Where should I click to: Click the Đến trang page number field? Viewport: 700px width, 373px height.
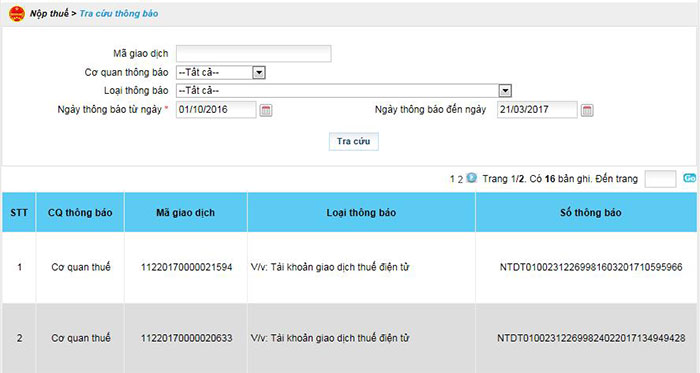coord(660,179)
